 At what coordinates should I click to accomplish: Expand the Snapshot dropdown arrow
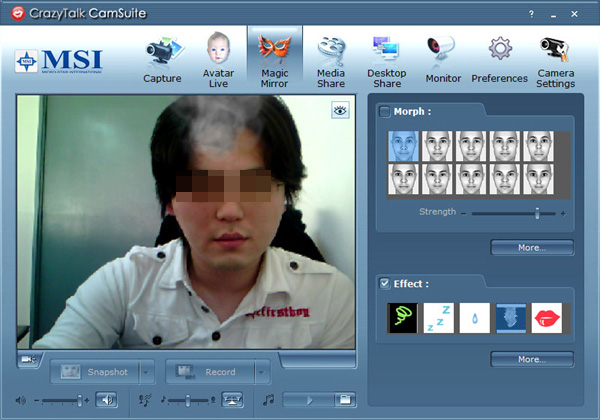coord(147,372)
